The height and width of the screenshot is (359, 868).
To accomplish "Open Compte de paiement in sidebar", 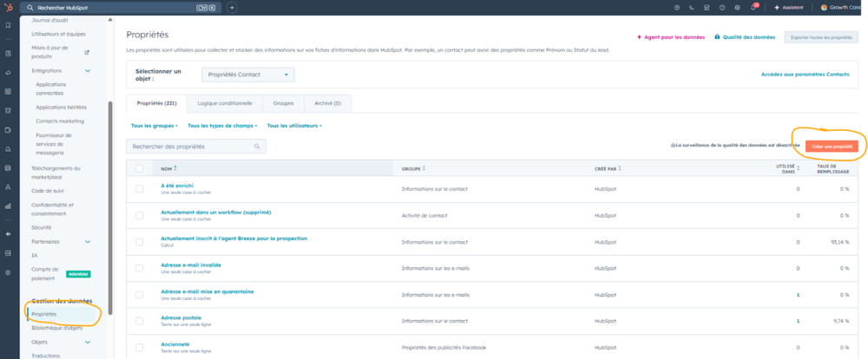I will click(x=45, y=274).
